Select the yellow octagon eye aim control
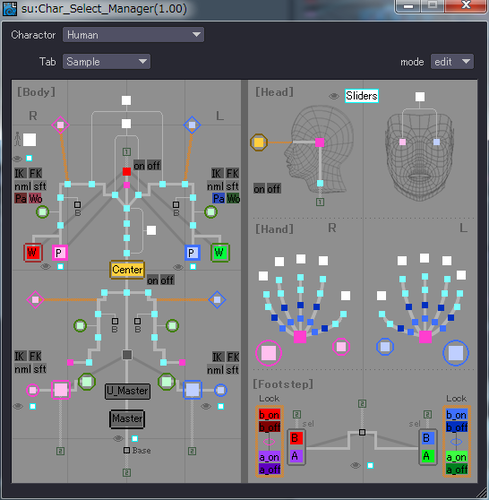The image size is (489, 500). tap(259, 143)
